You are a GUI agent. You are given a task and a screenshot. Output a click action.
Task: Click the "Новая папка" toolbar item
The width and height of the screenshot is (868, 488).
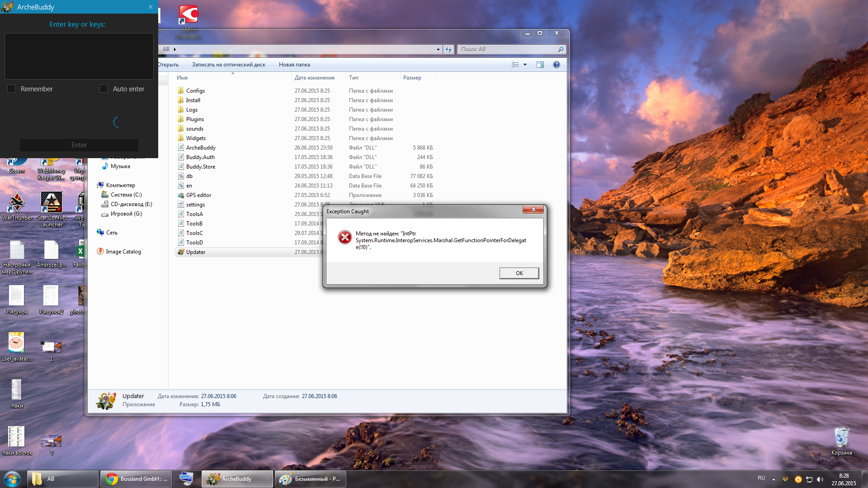294,65
